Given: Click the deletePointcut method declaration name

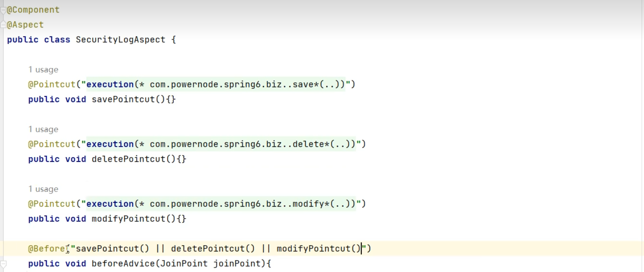Looking at the screenshot, I should 128,159.
